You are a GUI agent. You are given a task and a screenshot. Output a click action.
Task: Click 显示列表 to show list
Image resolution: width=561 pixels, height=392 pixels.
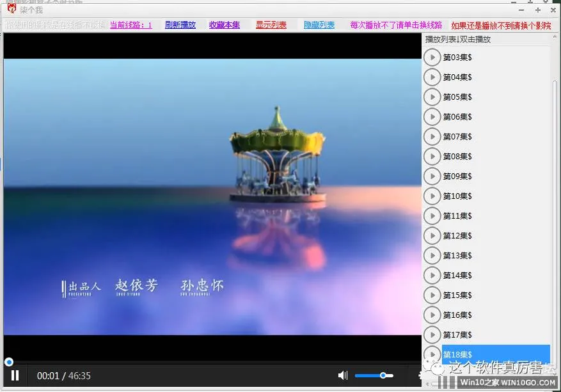pos(271,25)
